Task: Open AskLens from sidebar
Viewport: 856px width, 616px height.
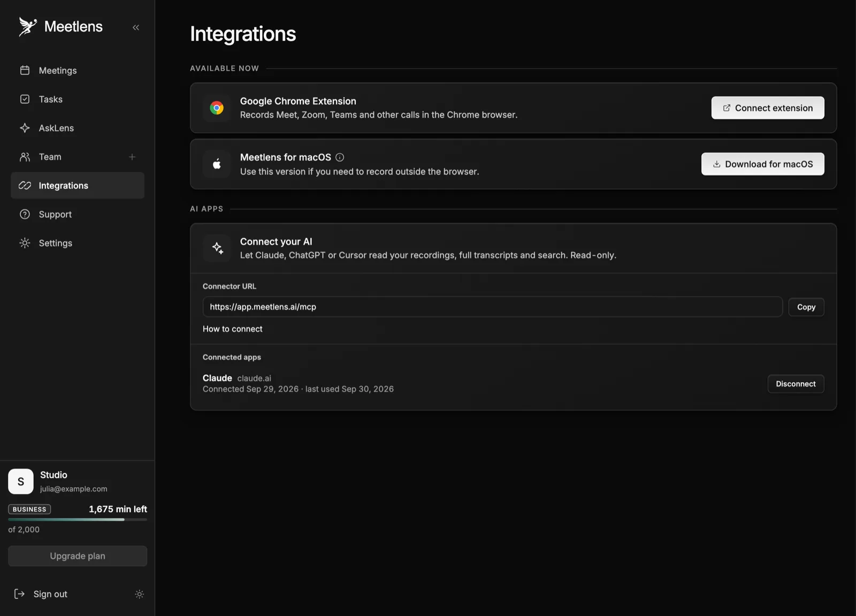Action: point(78,128)
